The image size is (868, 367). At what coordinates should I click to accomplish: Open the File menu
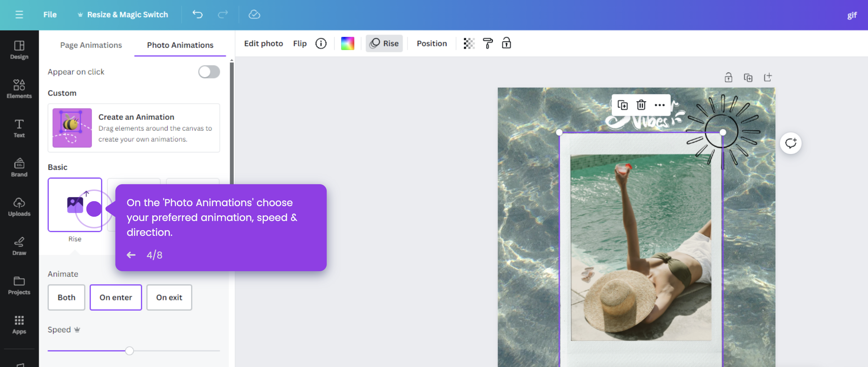tap(50, 14)
